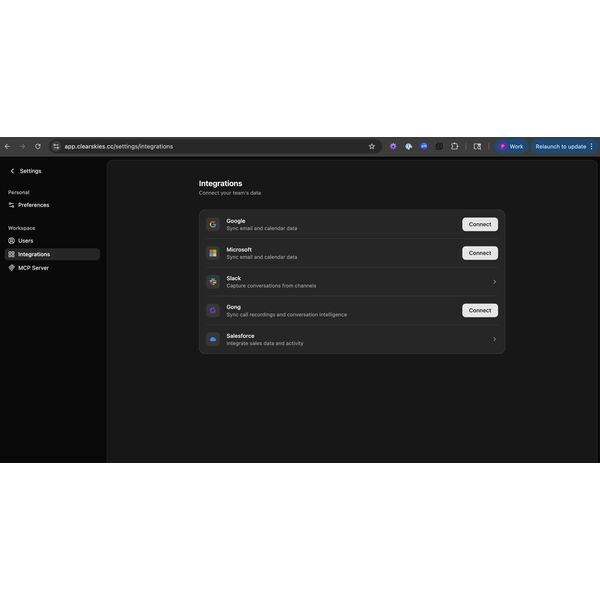
Task: Click the Salesforce cloud icon
Action: (213, 340)
